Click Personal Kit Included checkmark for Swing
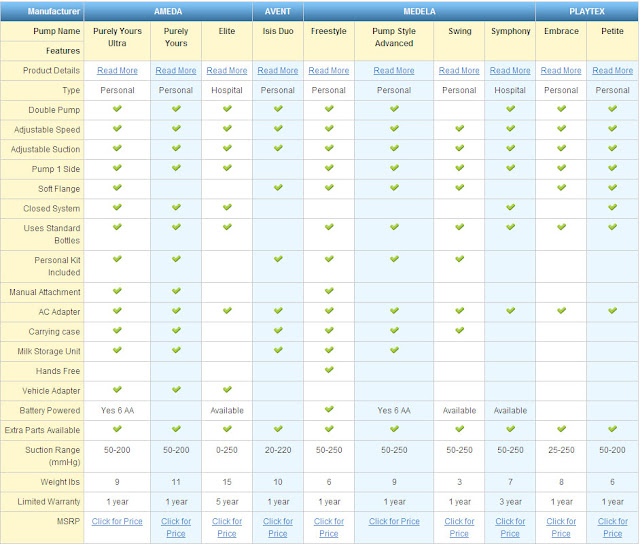 pos(459,259)
